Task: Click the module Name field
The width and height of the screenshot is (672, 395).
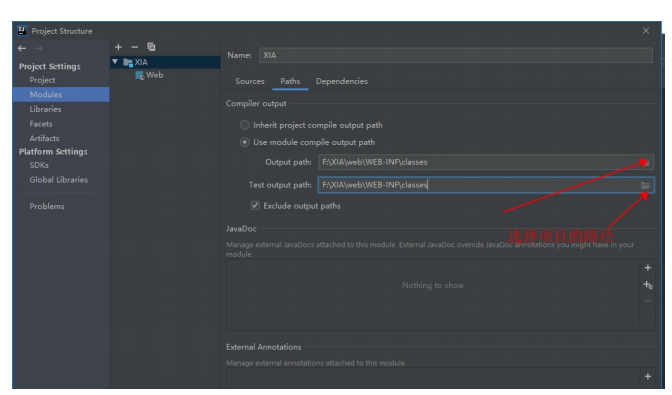Action: tap(456, 55)
